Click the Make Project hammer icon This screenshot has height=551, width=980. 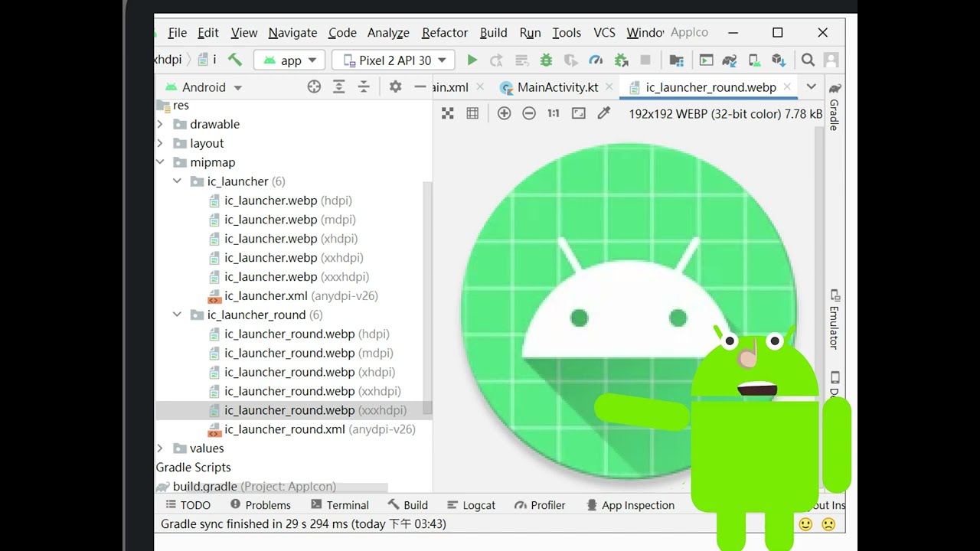click(235, 60)
